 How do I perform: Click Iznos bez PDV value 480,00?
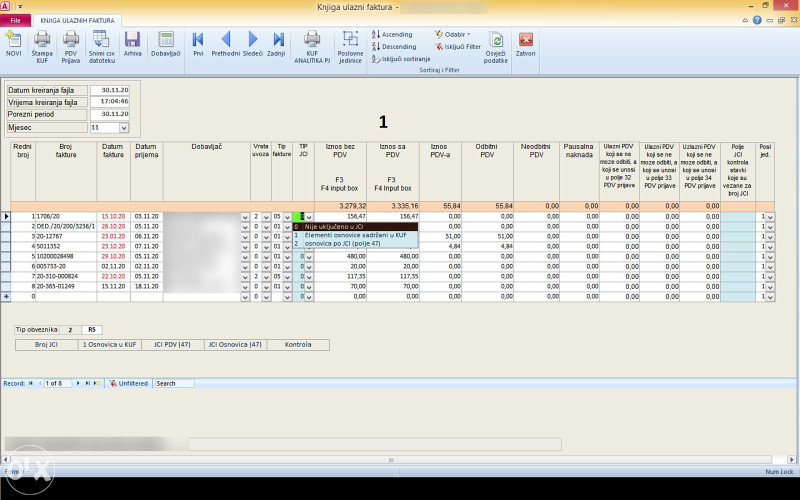coord(340,257)
